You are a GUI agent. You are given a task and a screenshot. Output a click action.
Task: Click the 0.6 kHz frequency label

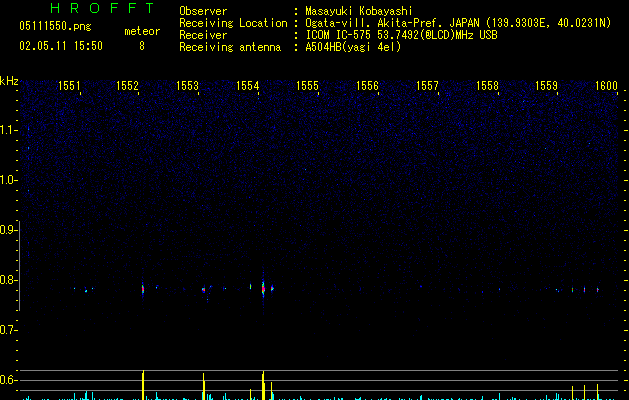tap(8, 380)
